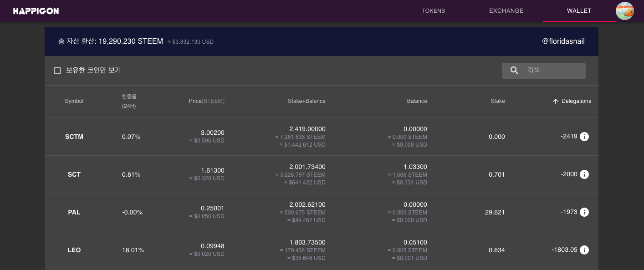Select the WALLET tab
This screenshot has height=270, width=644.
coord(579,11)
